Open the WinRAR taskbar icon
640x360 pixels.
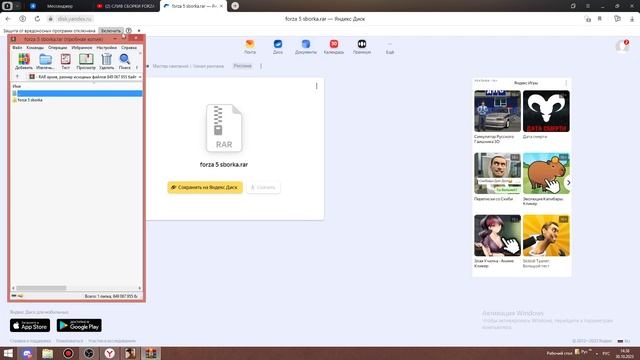(x=151, y=353)
